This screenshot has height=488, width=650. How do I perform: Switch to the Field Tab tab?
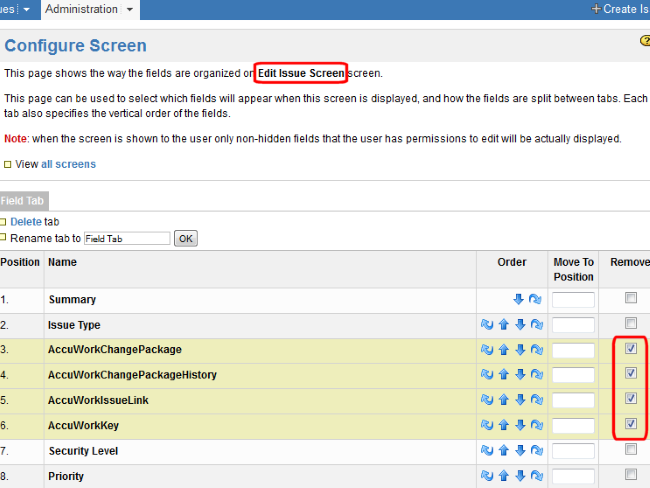23,200
